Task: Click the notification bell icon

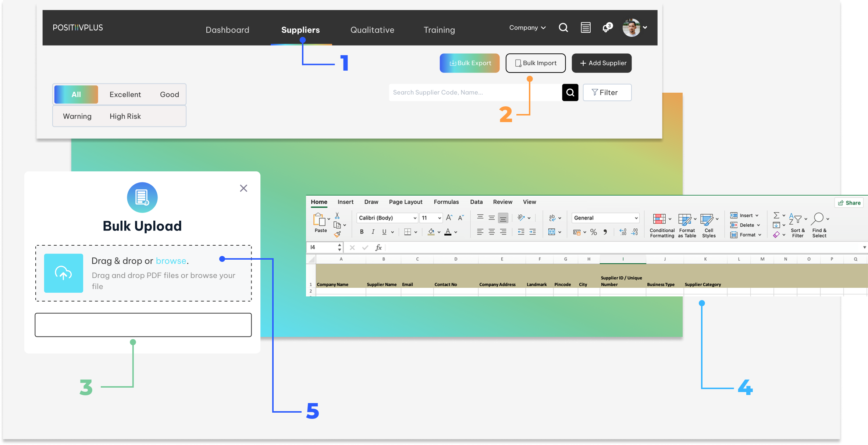Action: pos(606,28)
